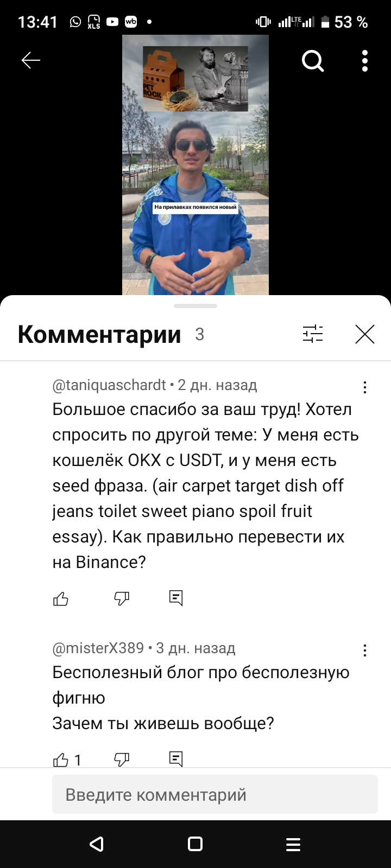Tap the comments sheet drag handle
The height and width of the screenshot is (868, 391).
point(195,306)
